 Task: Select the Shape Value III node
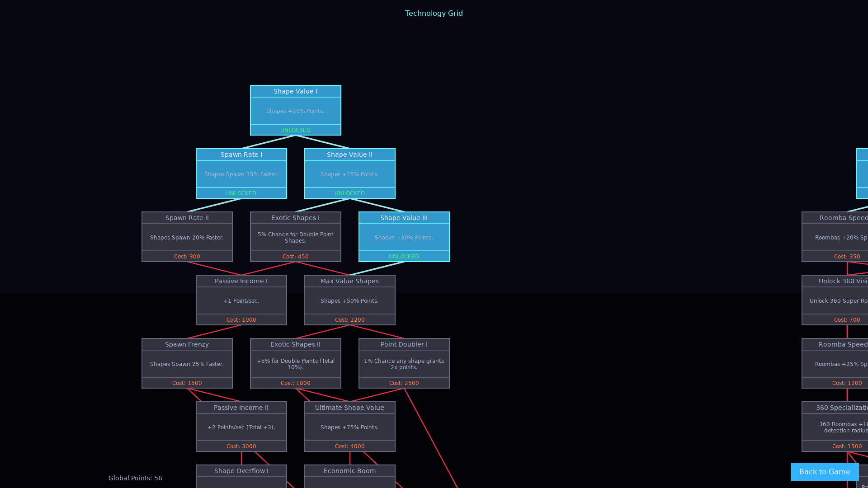[404, 237]
